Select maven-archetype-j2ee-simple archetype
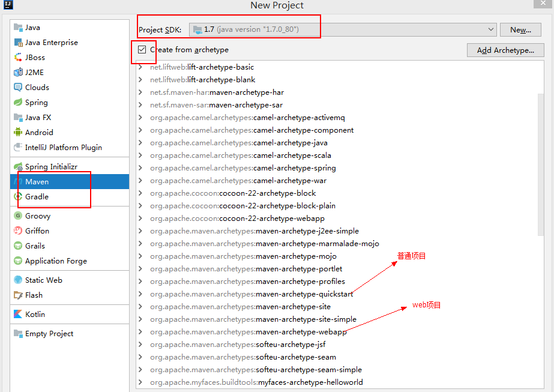The width and height of the screenshot is (554, 392). point(254,231)
